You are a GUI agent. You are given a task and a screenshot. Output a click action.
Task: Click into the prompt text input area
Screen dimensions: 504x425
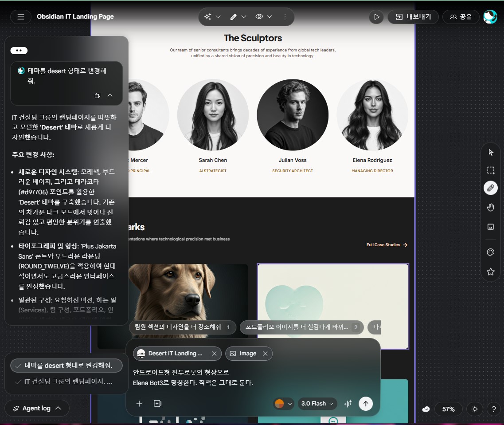[x=253, y=378]
